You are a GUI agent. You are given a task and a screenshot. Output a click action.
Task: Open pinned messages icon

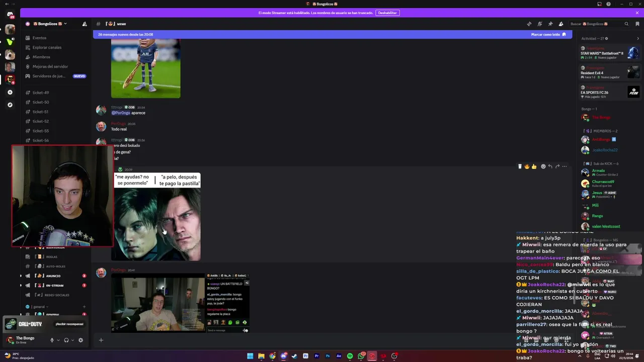pos(550,24)
